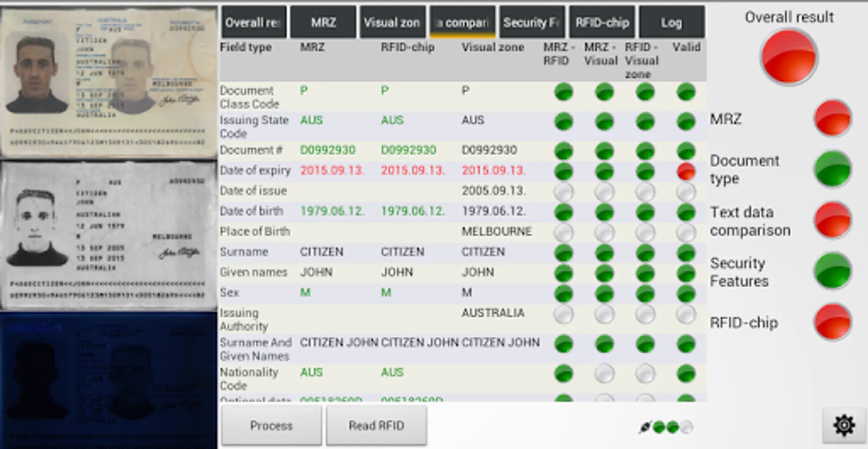Screen dimensions: 868x449
Task: Switch to the MRZ tab
Action: click(x=323, y=22)
